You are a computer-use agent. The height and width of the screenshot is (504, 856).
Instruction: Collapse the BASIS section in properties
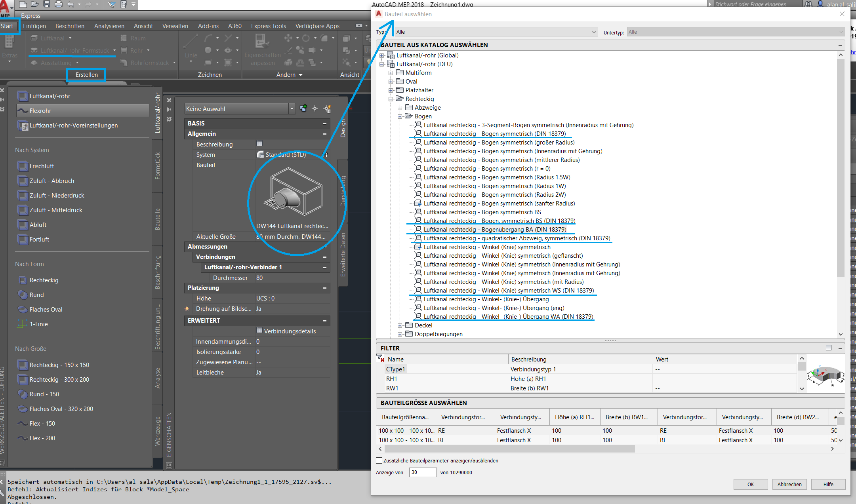click(x=324, y=124)
